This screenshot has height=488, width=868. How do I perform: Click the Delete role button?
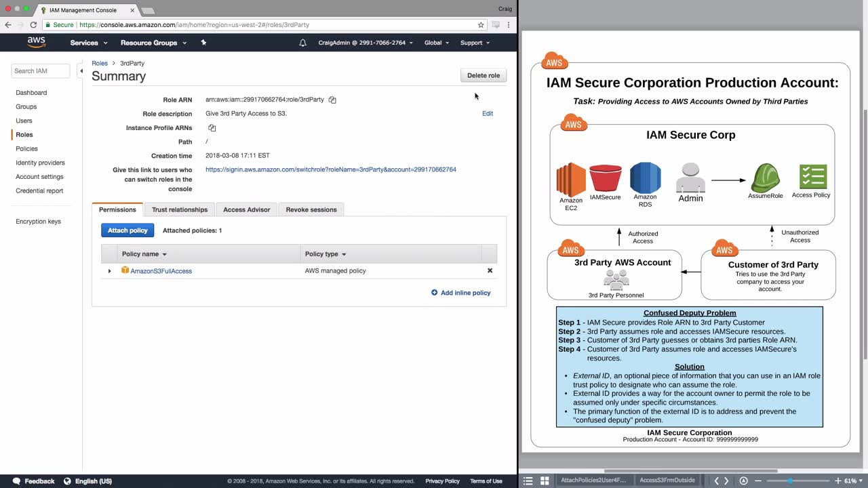[x=484, y=75]
